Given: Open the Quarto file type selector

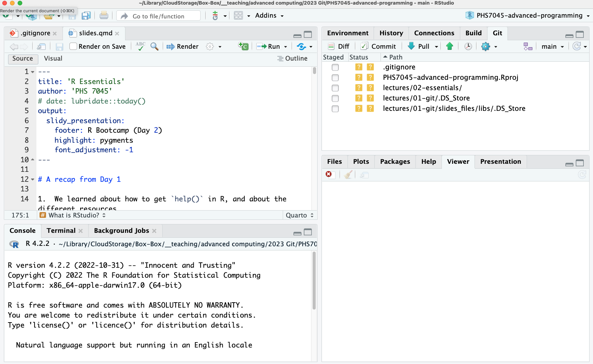Looking at the screenshot, I should [300, 215].
